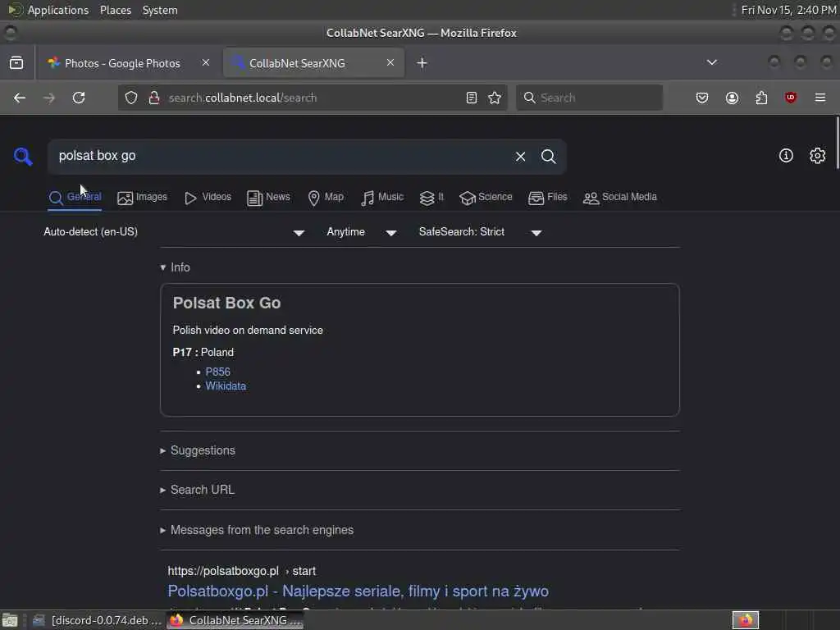This screenshot has width=840, height=630.
Task: Switch to Photos - Google Photos tab
Action: tap(122, 63)
